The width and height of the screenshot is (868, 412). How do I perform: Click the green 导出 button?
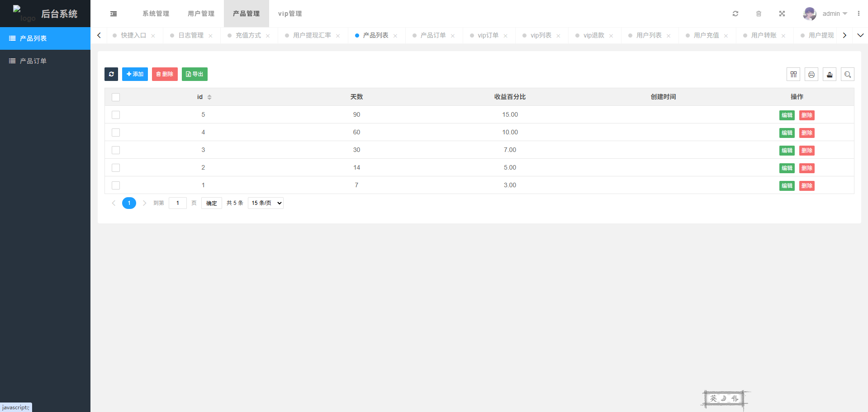pos(194,74)
